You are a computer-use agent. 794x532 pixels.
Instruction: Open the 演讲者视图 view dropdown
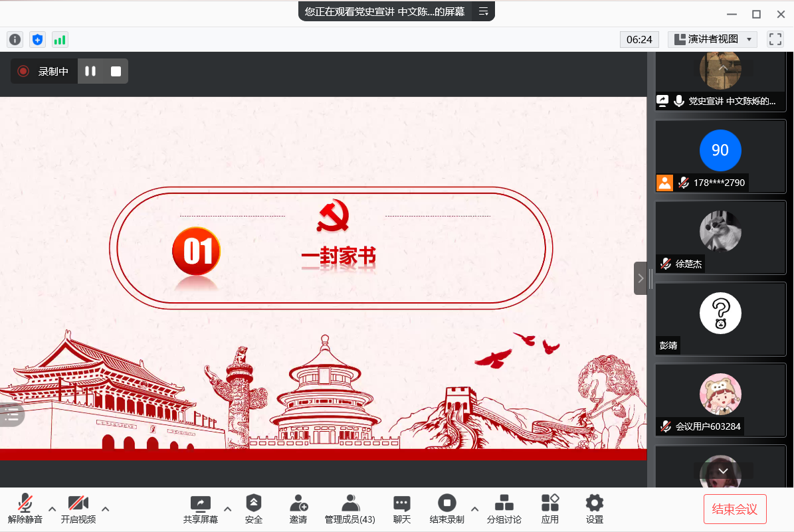[x=712, y=39]
